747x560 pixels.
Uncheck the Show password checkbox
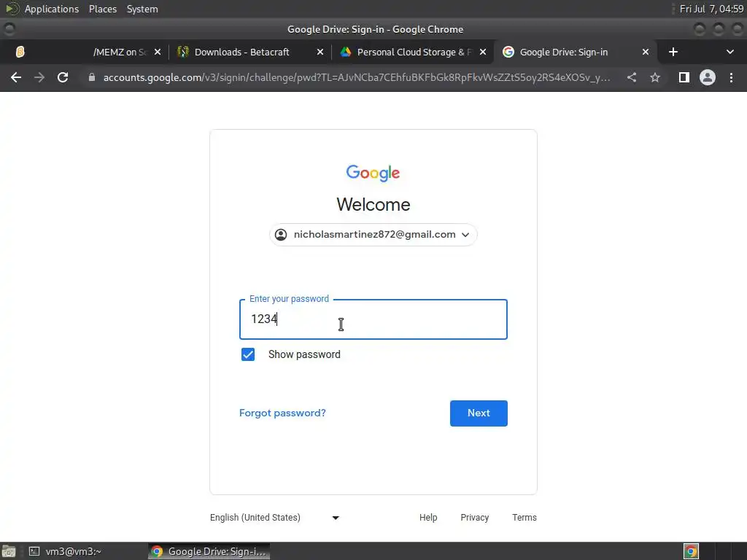tap(248, 354)
